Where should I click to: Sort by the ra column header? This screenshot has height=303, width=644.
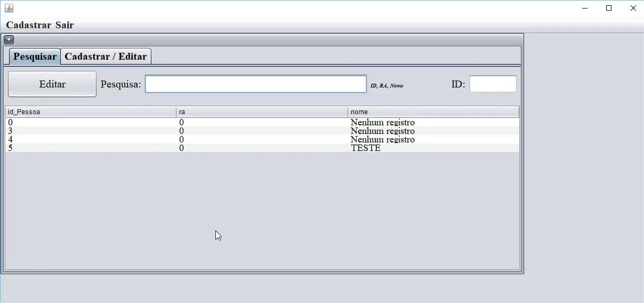262,112
